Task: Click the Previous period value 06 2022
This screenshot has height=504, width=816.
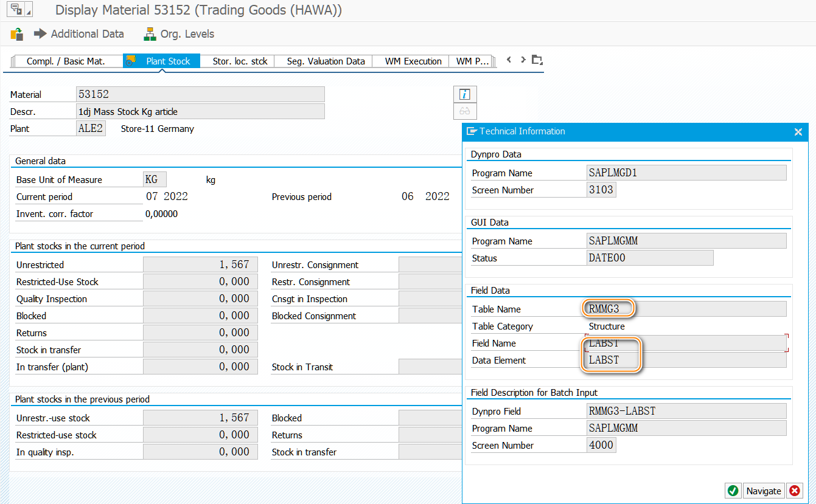Action: point(425,196)
